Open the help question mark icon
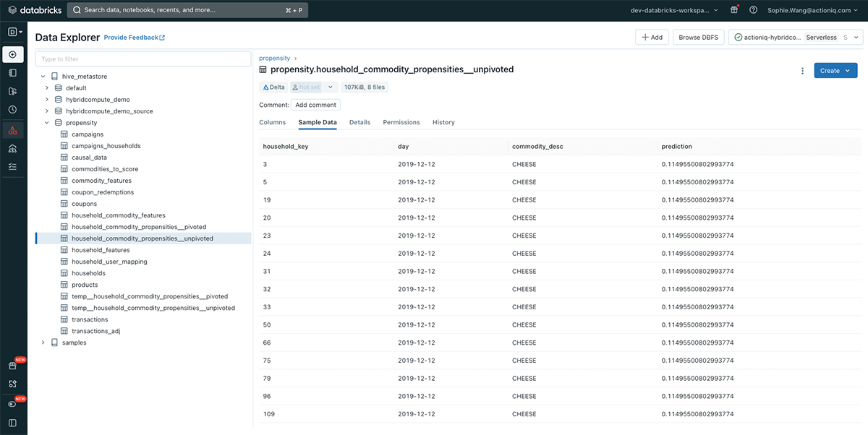This screenshot has height=435, width=868. click(x=753, y=9)
